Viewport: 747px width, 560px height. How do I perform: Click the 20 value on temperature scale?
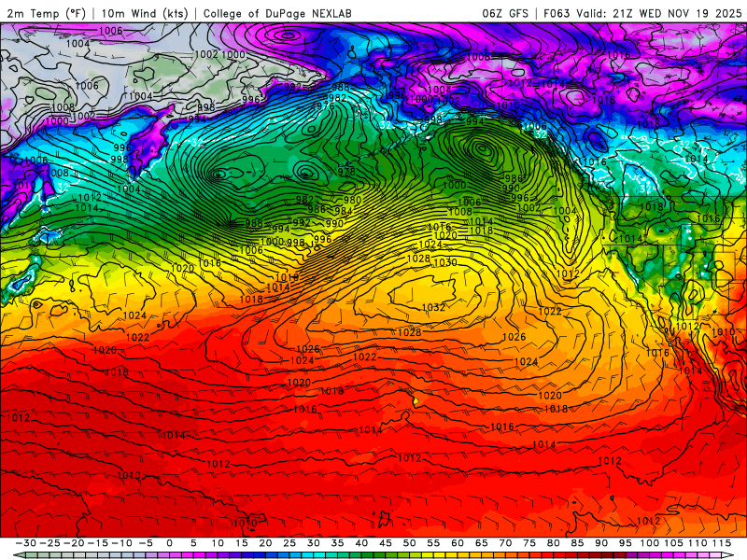[265, 543]
